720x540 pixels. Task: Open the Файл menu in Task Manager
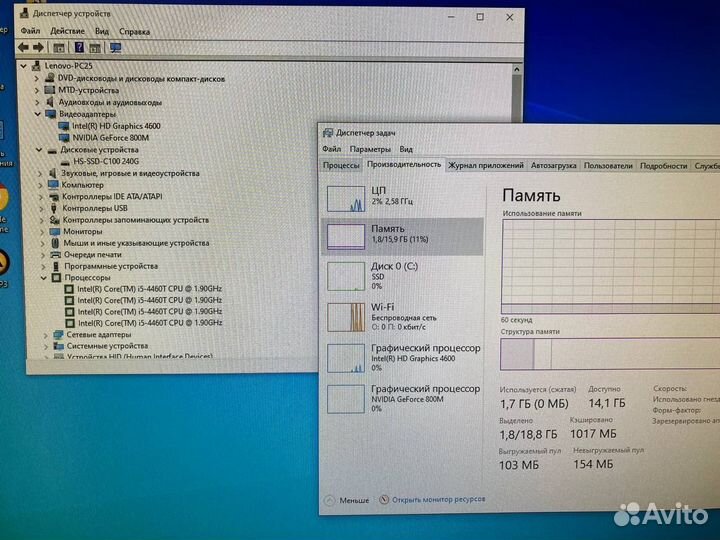[x=332, y=149]
